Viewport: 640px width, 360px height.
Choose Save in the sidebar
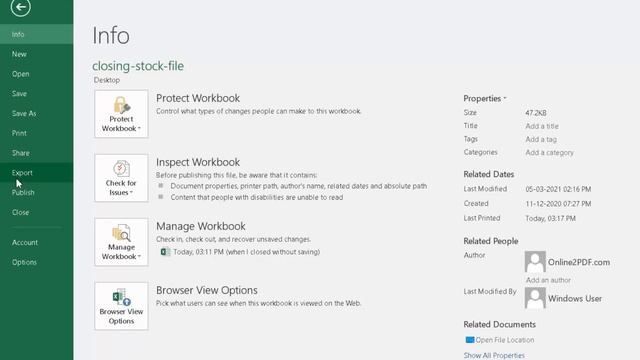(37, 93)
